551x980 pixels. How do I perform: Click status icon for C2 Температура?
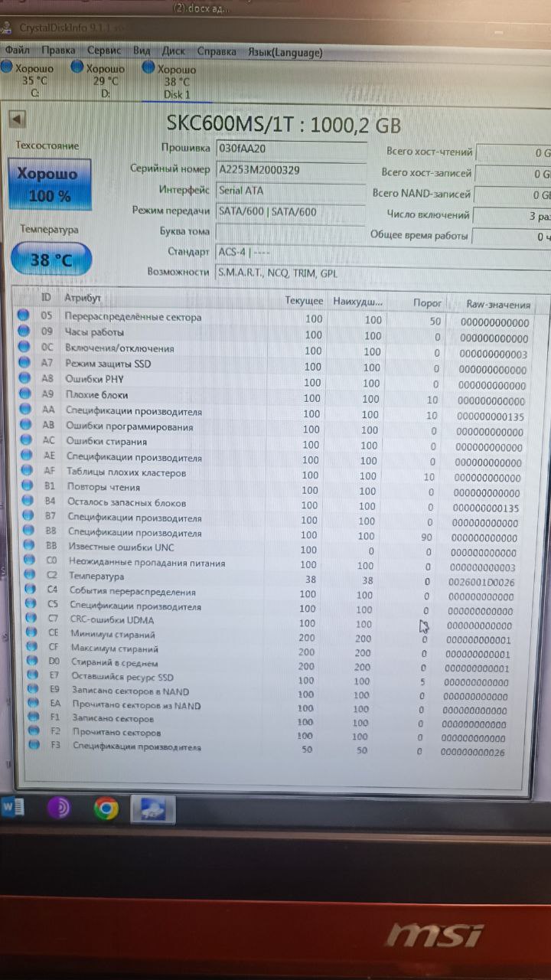click(x=30, y=575)
